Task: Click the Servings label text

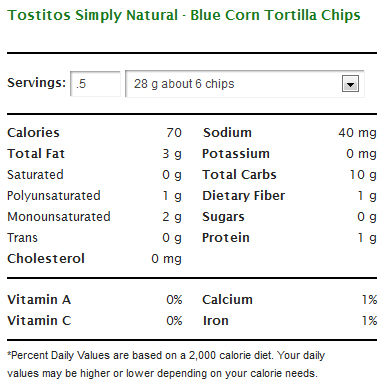Action: click(x=37, y=83)
